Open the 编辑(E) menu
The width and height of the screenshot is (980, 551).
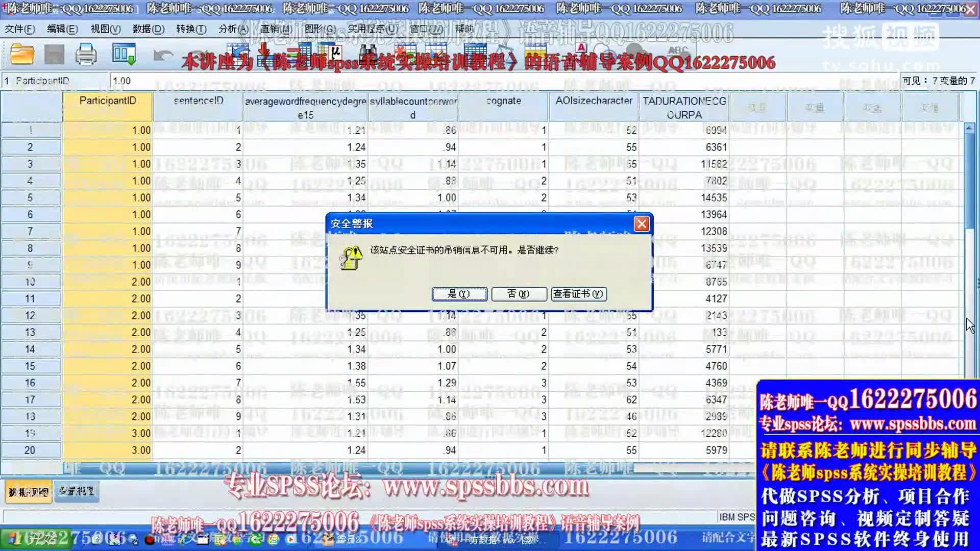(x=62, y=29)
